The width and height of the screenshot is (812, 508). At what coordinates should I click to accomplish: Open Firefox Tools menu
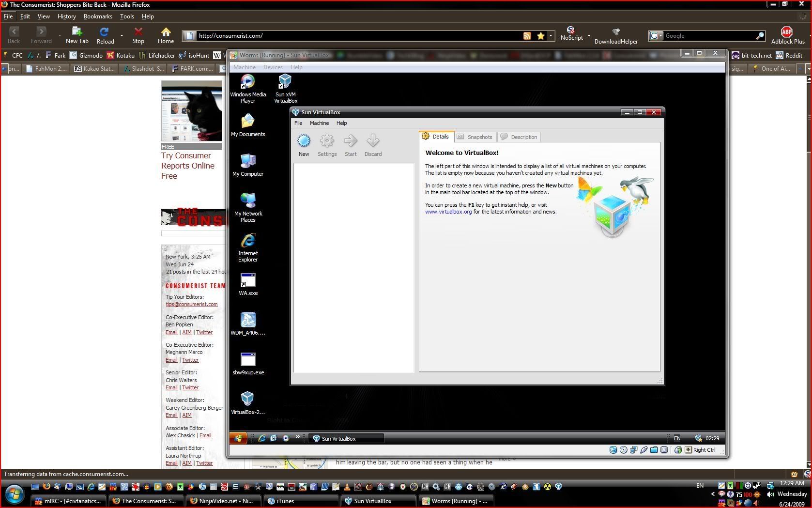coord(127,16)
